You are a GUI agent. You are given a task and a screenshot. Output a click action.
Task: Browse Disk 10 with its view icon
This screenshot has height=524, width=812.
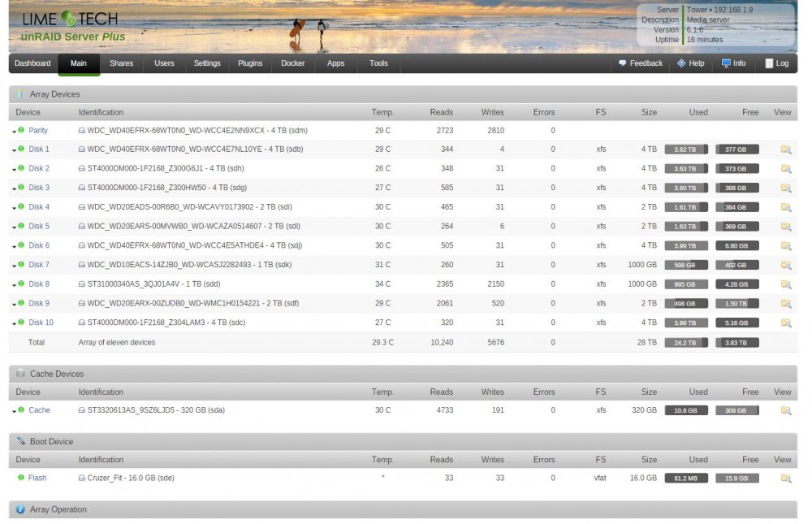tap(785, 323)
